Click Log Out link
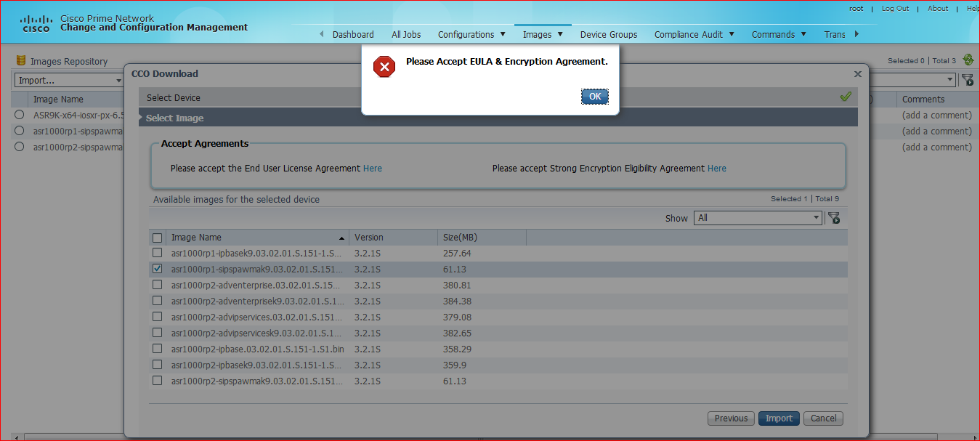The width and height of the screenshot is (980, 441). point(895,9)
